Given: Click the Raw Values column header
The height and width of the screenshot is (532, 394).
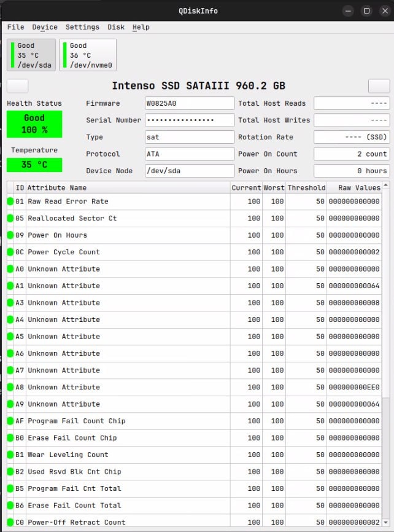Looking at the screenshot, I should pyautogui.click(x=354, y=187).
